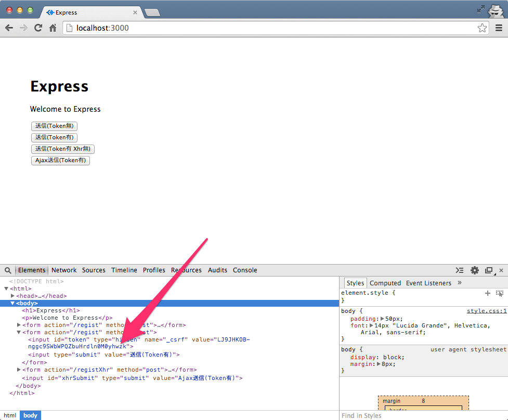Go back with the browser back arrow

click(x=9, y=28)
